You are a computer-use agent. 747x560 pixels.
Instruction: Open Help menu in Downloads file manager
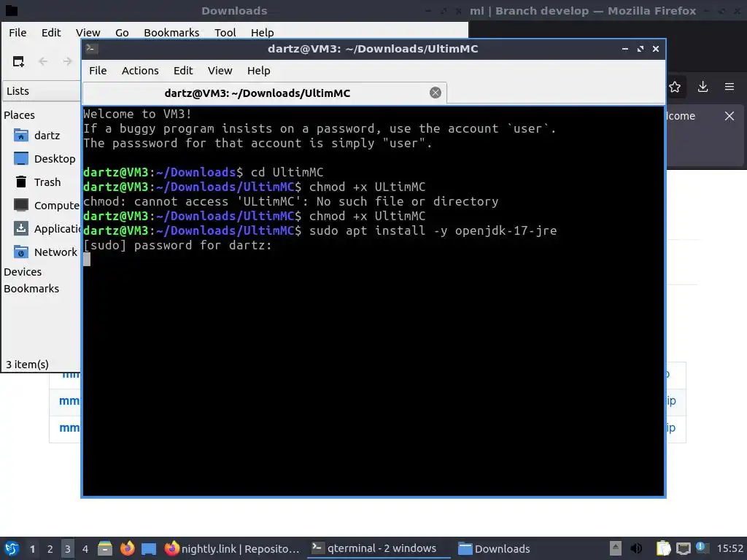coord(262,32)
